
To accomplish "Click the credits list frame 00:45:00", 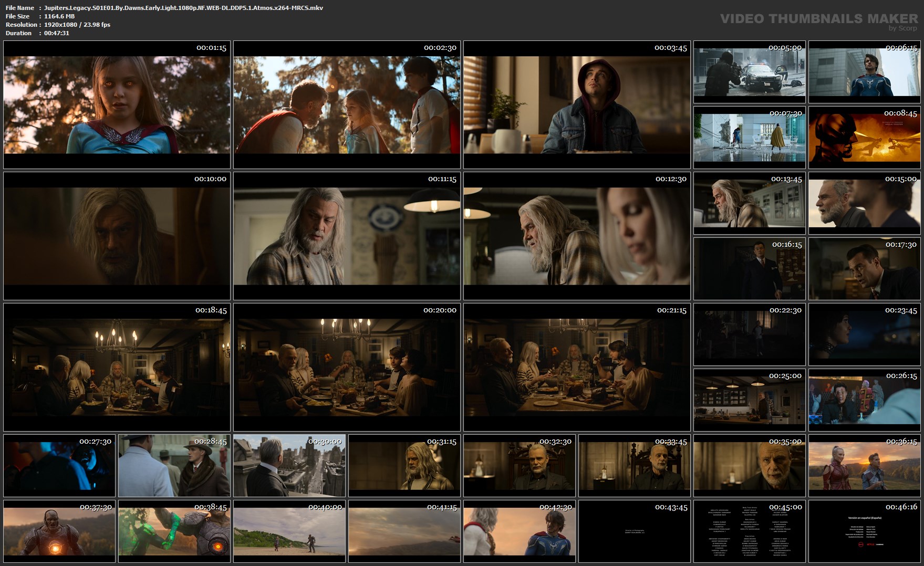I will click(x=750, y=531).
